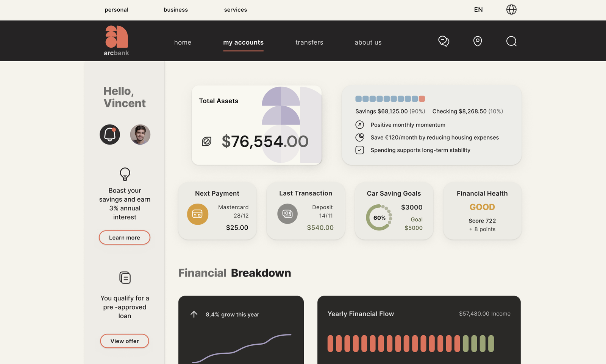The width and height of the screenshot is (606, 364).
Task: Click the branch locator pin icon
Action: pyautogui.click(x=478, y=41)
